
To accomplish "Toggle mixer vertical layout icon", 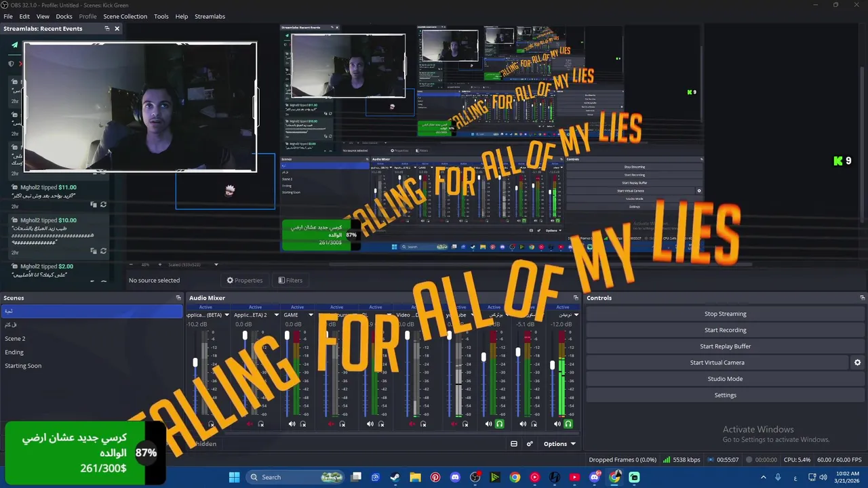I will pos(514,444).
